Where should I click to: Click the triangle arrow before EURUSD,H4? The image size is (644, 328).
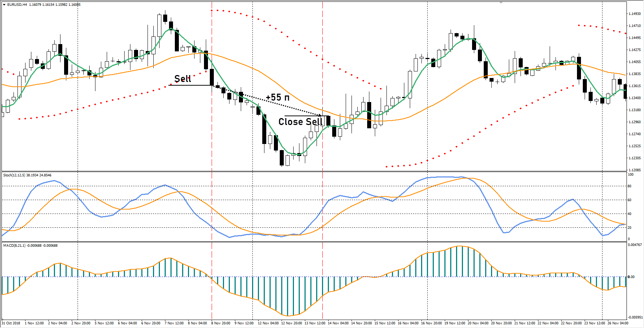click(x=4, y=5)
